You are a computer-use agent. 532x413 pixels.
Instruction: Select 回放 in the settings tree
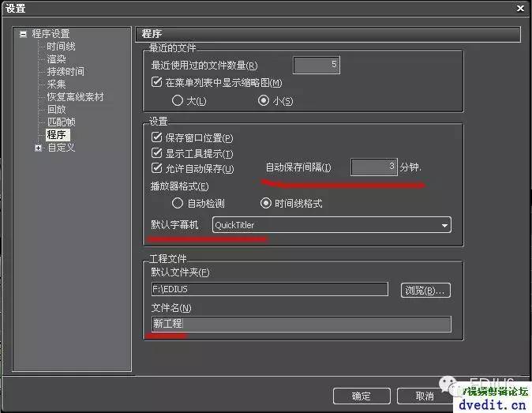tap(56, 109)
